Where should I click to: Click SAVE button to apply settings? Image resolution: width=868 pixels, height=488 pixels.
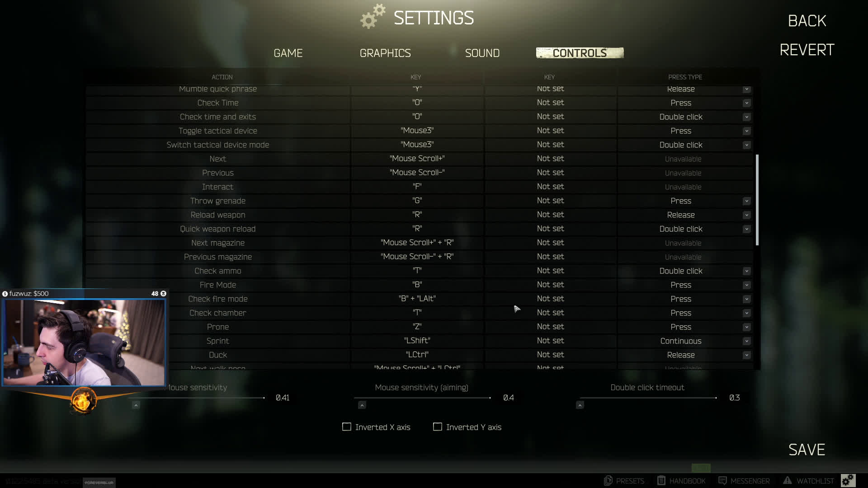point(807,450)
